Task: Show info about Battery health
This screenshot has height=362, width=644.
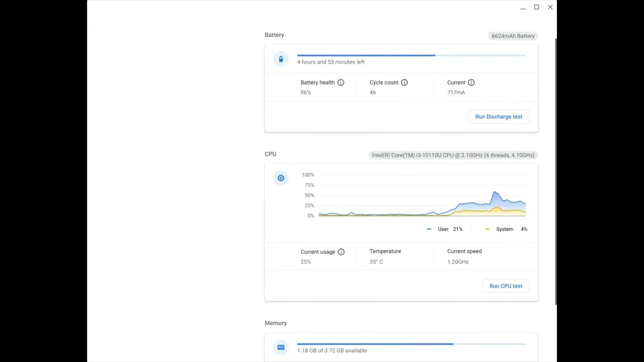Action: (341, 82)
